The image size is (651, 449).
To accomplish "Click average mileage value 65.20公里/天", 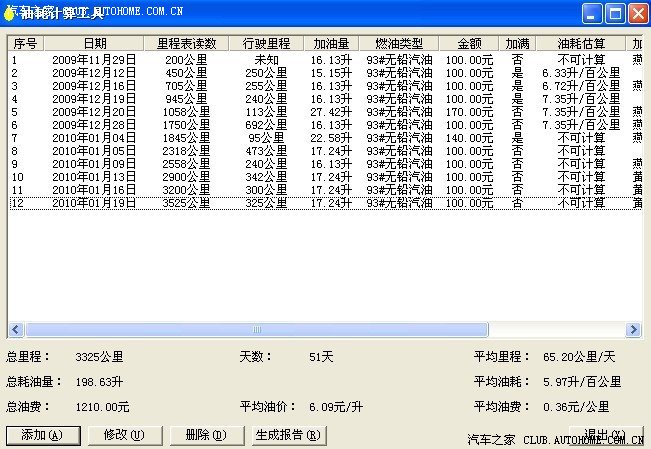I will coord(579,357).
